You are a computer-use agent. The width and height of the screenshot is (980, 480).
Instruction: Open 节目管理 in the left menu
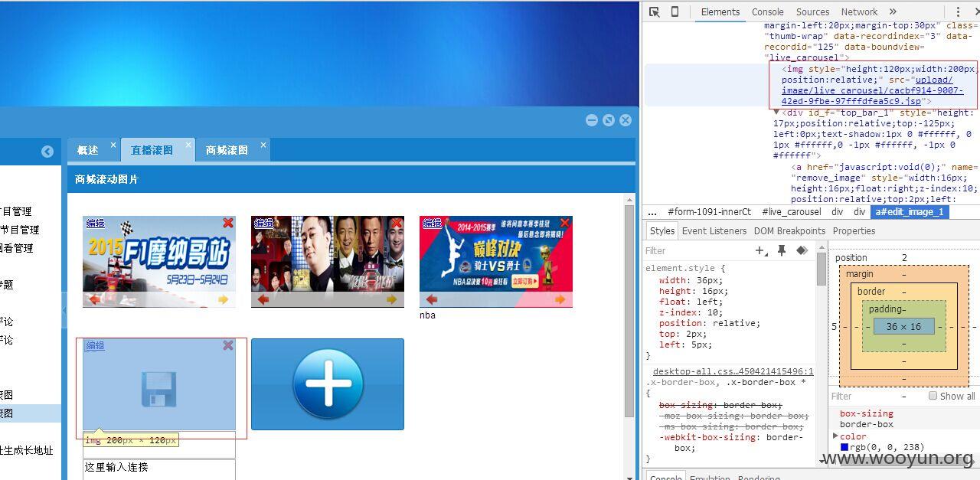click(x=19, y=230)
